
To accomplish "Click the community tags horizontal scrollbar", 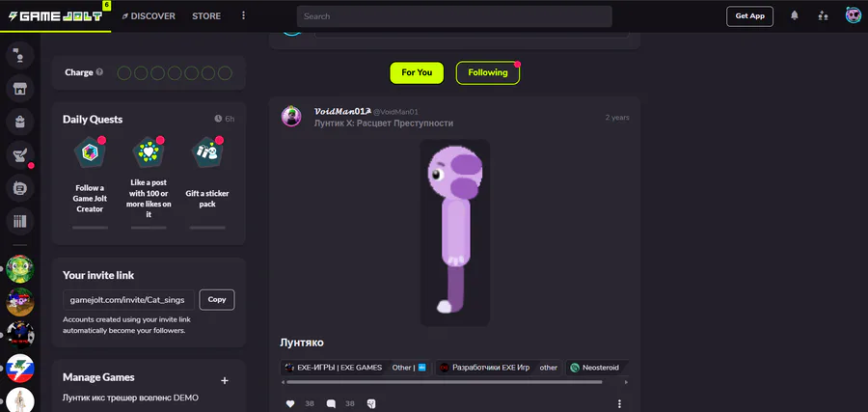I will [x=445, y=381].
